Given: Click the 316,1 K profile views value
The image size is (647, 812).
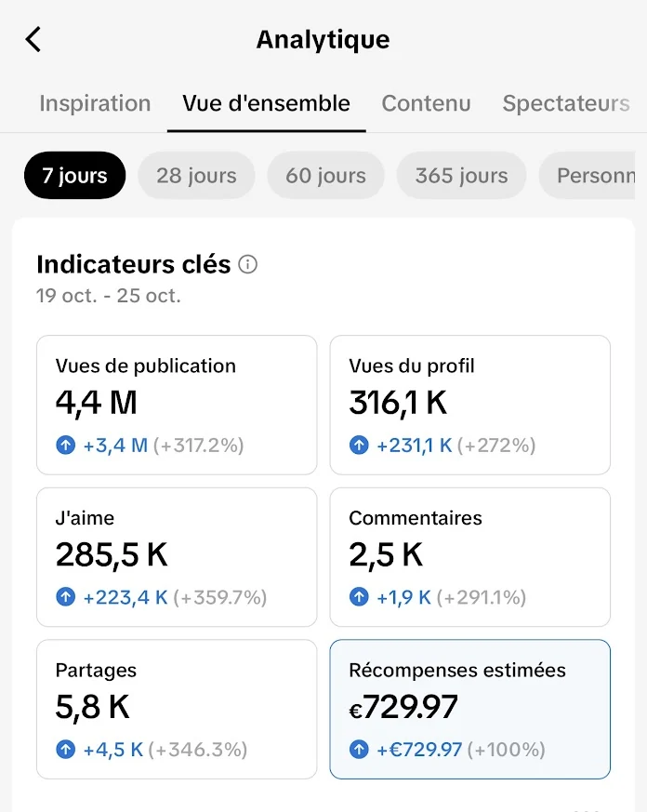Looking at the screenshot, I should click(x=398, y=403).
